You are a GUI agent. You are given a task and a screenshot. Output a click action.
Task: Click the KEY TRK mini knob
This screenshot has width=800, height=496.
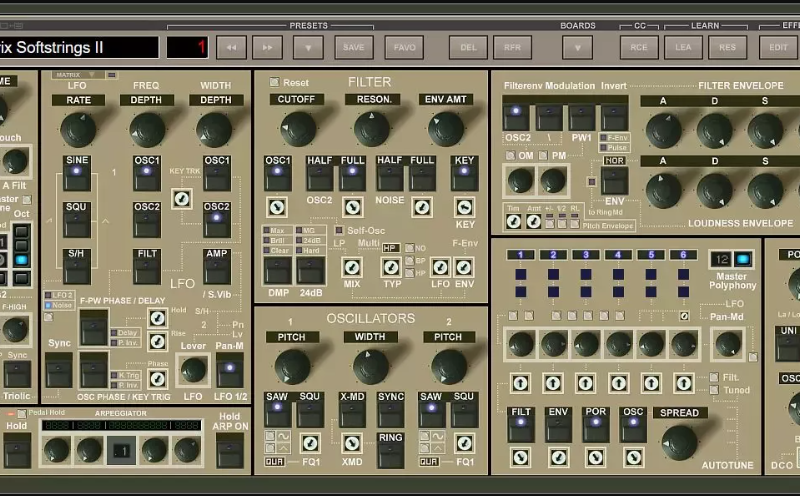pos(182,199)
